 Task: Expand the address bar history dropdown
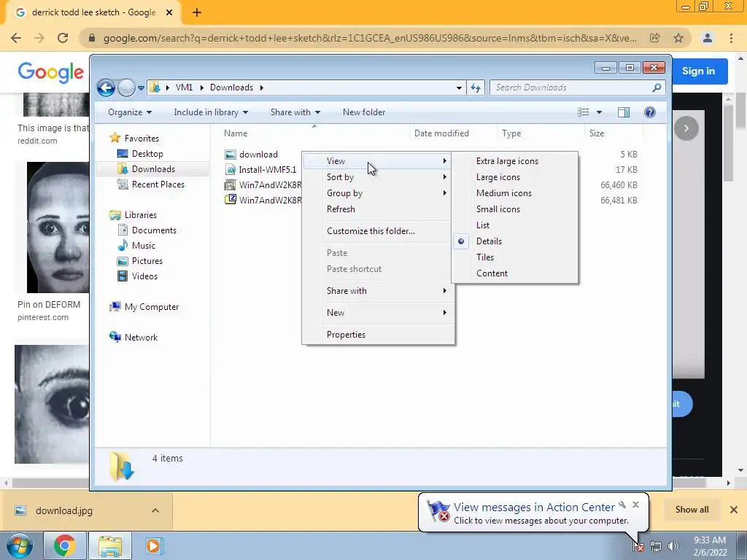459,87
